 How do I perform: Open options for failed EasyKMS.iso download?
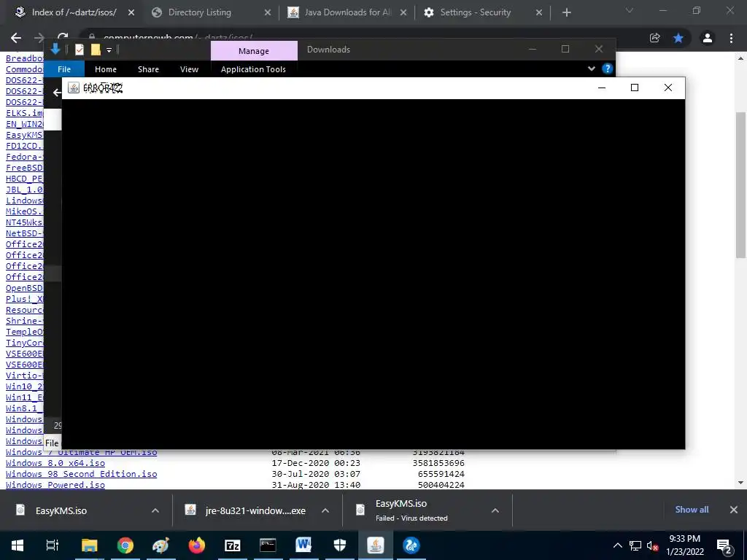pos(495,510)
